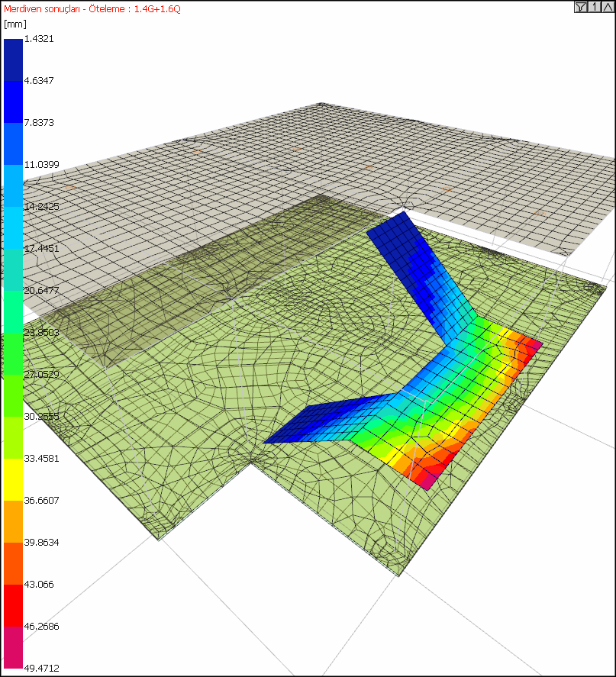Select the maximum value label 49.4712
616x677 pixels.
(41, 668)
